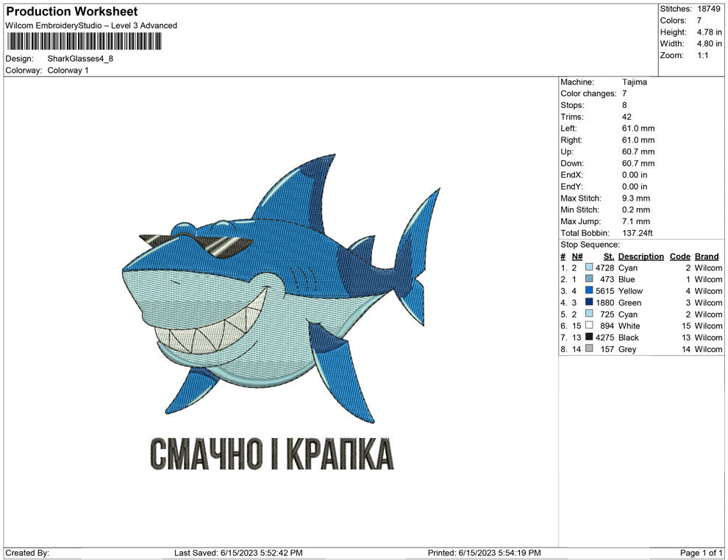
Task: Click the Cyan swatch in stop 1
Action: coord(589,268)
